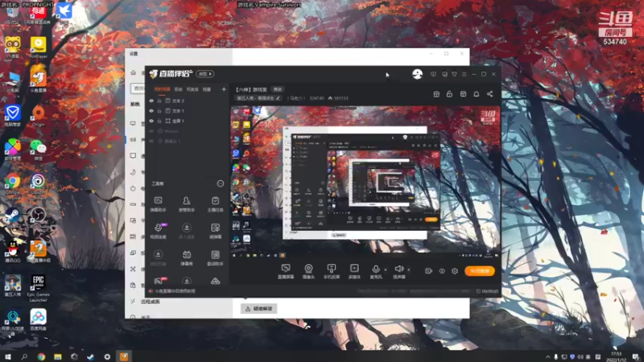Open stream settings gear in bottom bar
Image resolution: width=644 pixels, height=362 pixels.
pyautogui.click(x=455, y=271)
